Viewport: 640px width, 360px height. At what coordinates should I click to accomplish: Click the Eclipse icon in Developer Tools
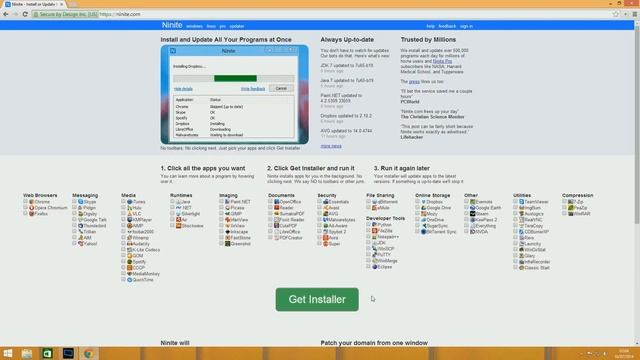click(x=374, y=267)
